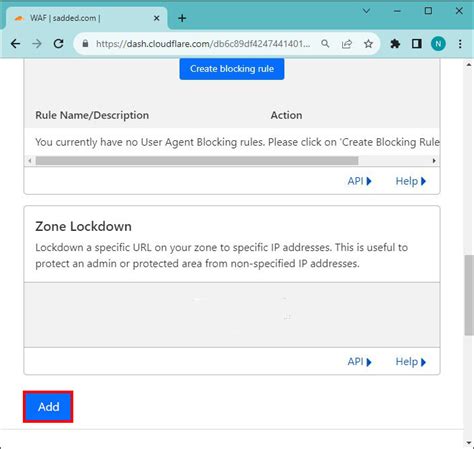Open the N profile avatar menu
The width and height of the screenshot is (474, 449).
438,44
